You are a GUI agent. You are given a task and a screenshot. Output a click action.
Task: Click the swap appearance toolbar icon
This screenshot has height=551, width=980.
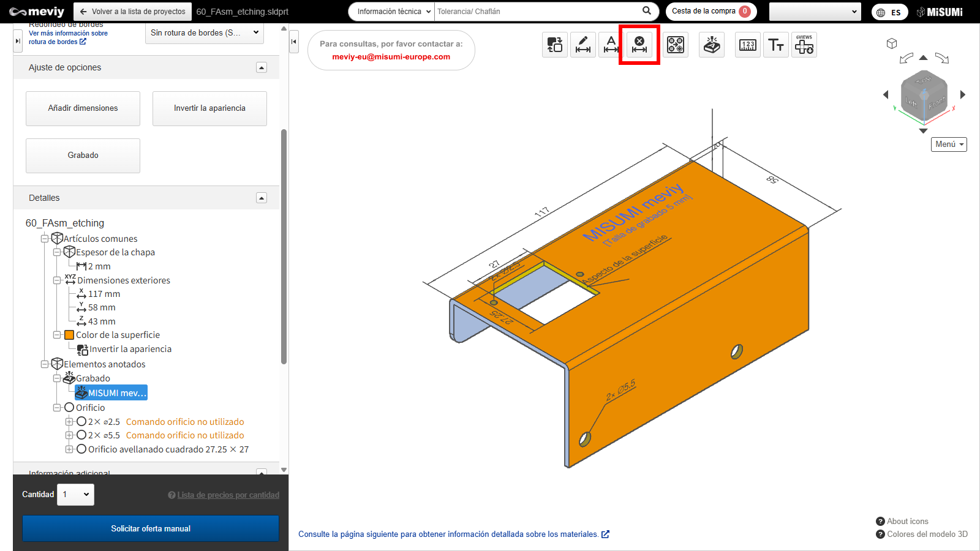[555, 45]
